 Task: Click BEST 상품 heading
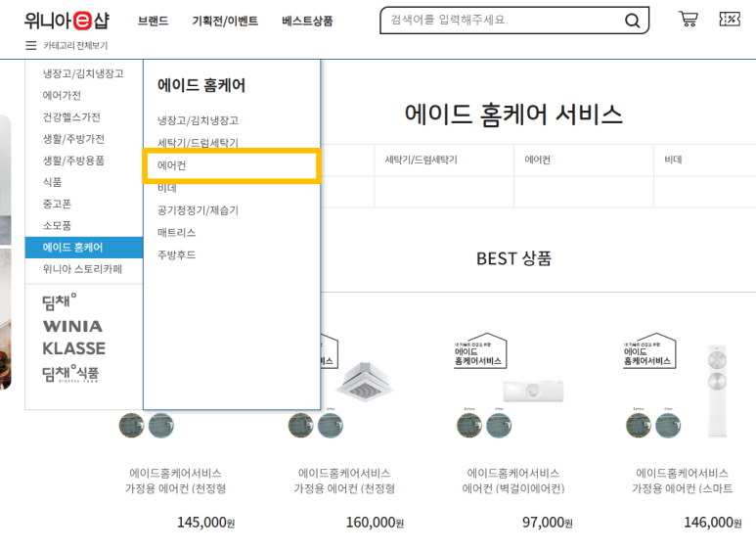point(513,258)
